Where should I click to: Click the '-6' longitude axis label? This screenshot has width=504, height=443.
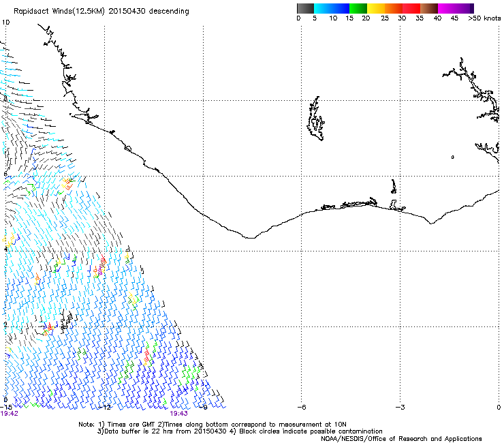pyautogui.click(x=301, y=408)
